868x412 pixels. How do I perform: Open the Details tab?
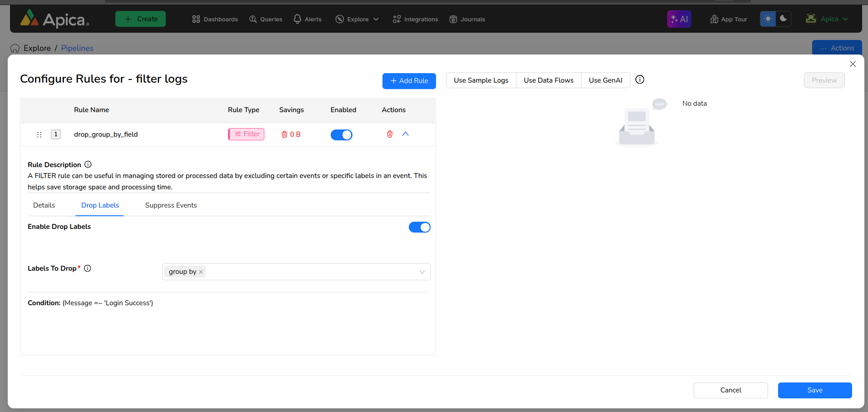[44, 205]
